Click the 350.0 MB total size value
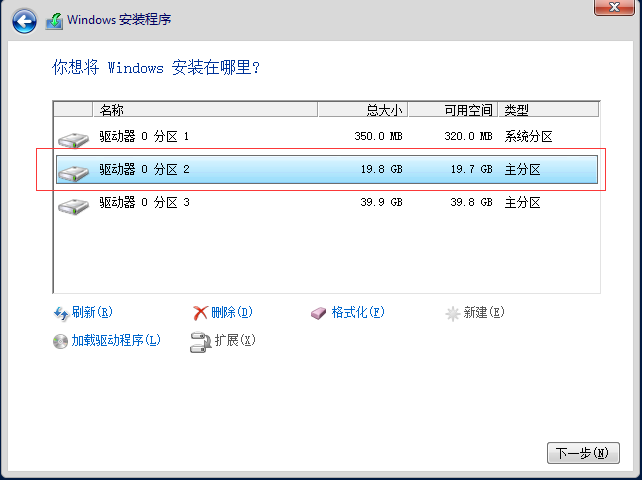This screenshot has height=480, width=642. pos(378,136)
